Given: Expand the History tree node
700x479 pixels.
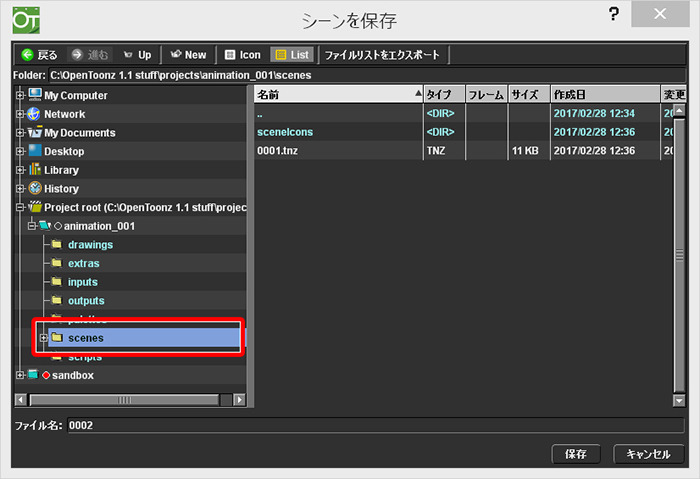Looking at the screenshot, I should pyautogui.click(x=20, y=189).
